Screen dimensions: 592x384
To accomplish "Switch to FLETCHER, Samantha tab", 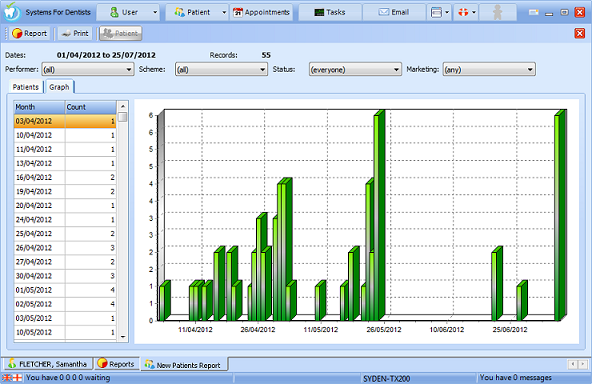I will 48,364.
